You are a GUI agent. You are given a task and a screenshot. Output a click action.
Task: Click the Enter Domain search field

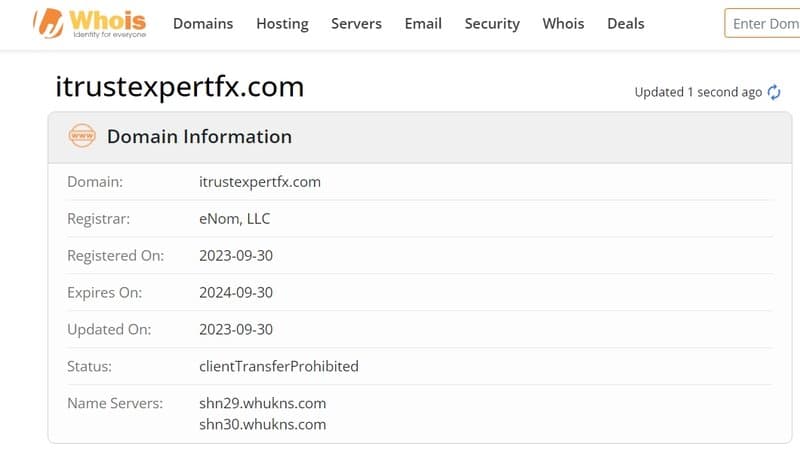coord(762,23)
